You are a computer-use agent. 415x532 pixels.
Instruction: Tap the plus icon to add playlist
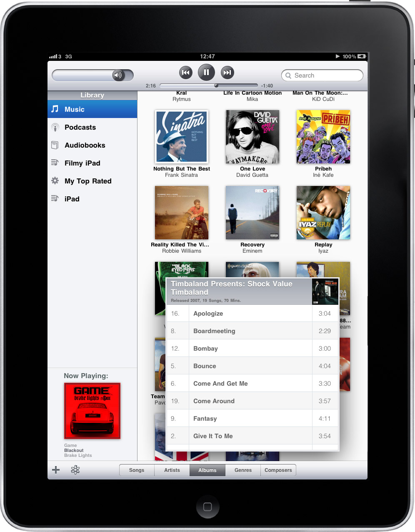coord(56,470)
